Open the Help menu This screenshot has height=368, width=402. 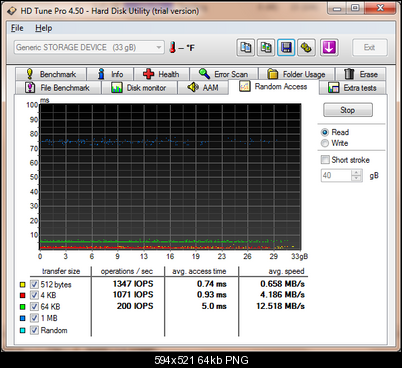coord(44,28)
